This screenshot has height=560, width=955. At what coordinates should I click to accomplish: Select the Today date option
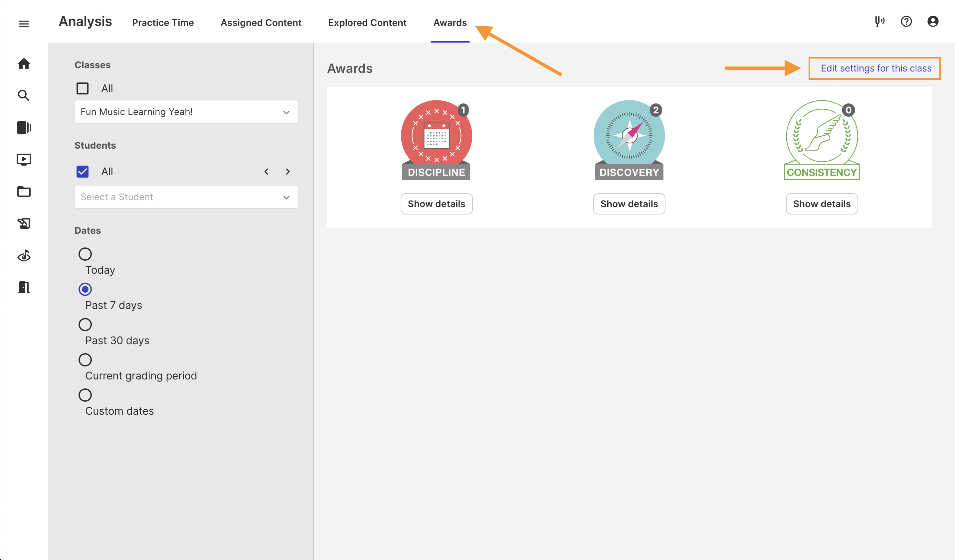click(85, 254)
